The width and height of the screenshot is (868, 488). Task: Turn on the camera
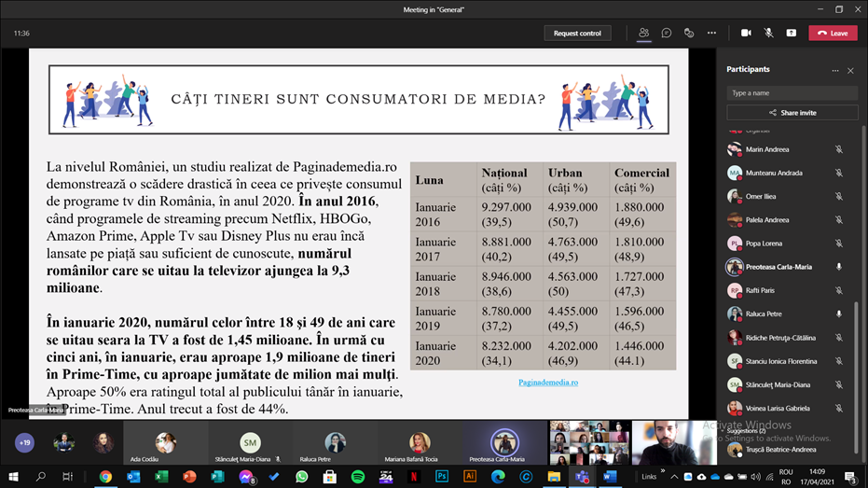point(746,33)
